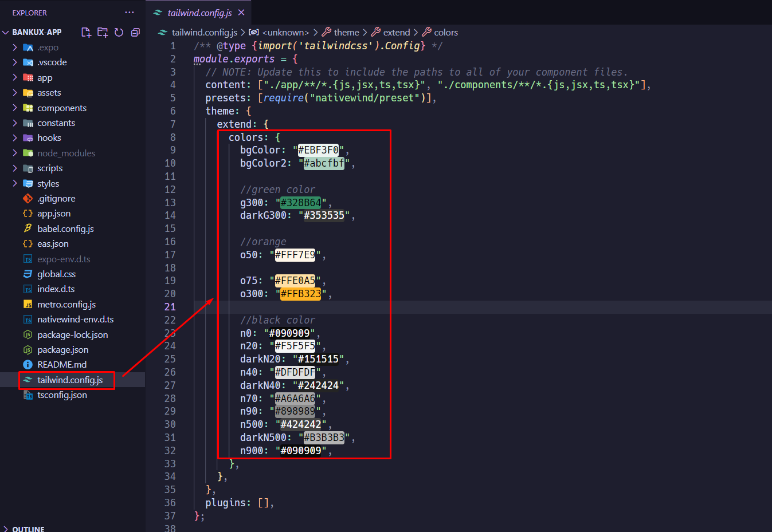Screen dimensions: 772x532
Task: Click the Refresh Explorer icon
Action: tap(119, 32)
